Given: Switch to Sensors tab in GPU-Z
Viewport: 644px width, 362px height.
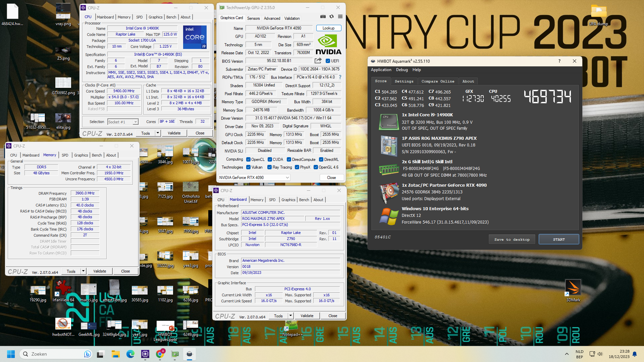Looking at the screenshot, I should pyautogui.click(x=253, y=18).
